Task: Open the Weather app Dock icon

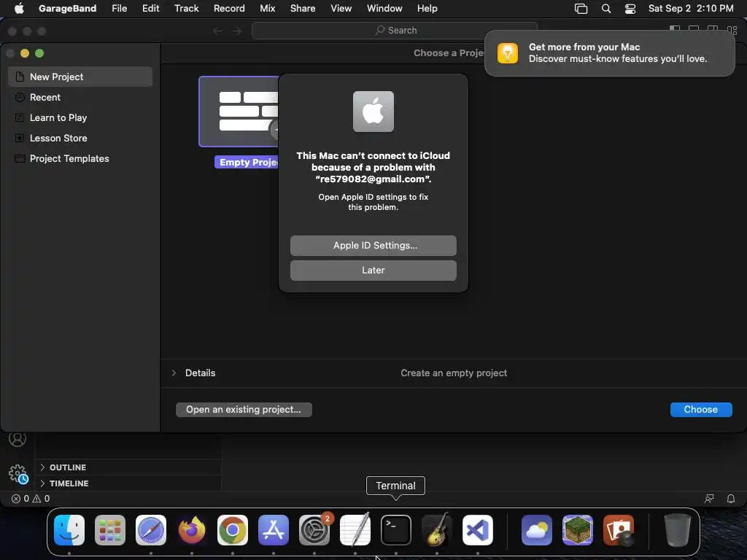Action: coord(536,530)
